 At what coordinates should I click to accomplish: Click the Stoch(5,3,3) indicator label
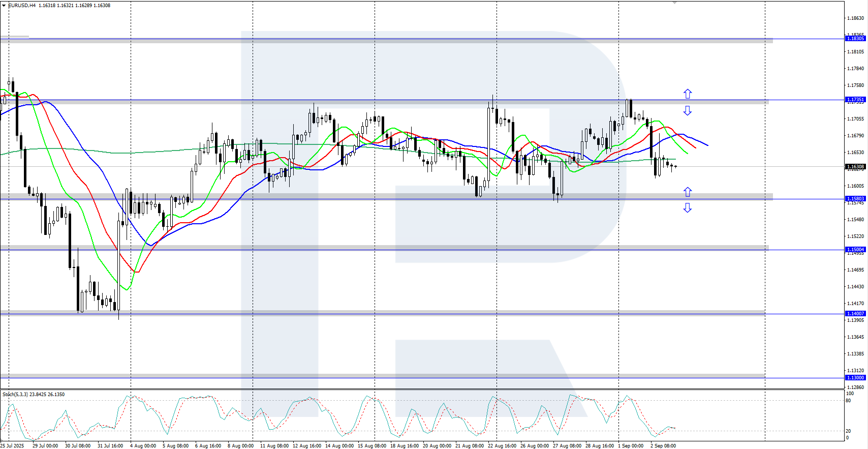pos(15,395)
